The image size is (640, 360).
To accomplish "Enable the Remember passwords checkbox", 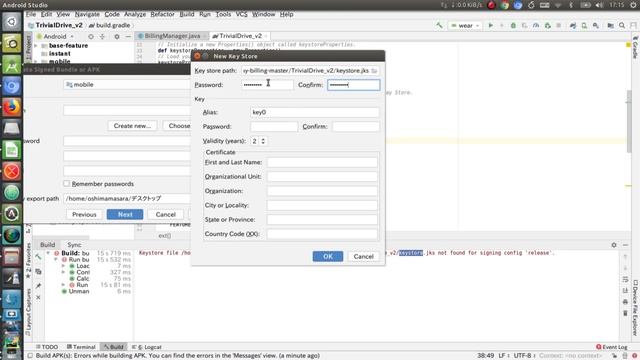I will [x=67, y=184].
